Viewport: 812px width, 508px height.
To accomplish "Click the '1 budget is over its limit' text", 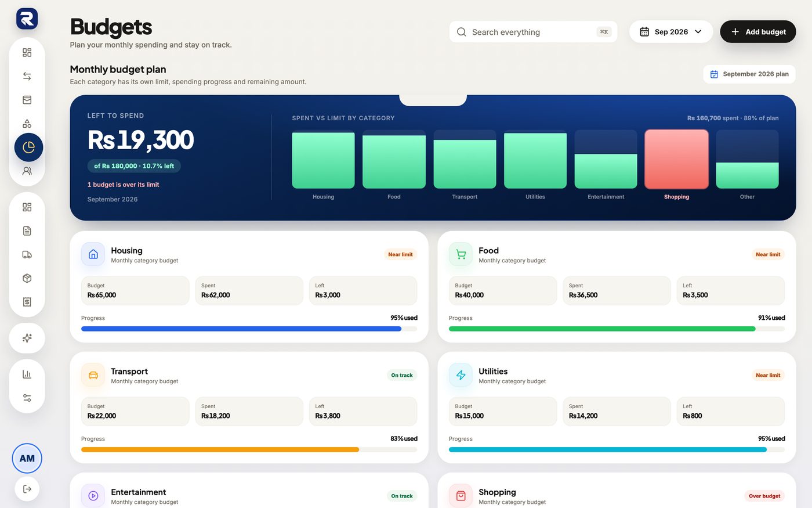I will [123, 185].
